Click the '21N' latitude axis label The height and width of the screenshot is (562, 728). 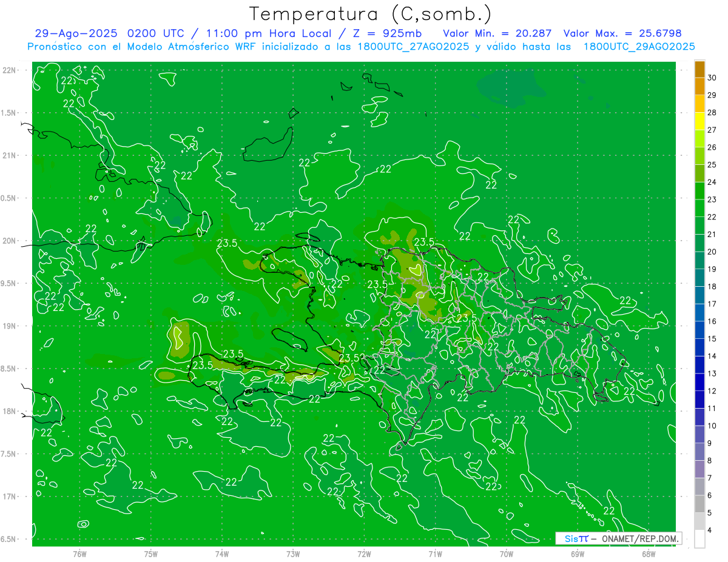(x=10, y=155)
